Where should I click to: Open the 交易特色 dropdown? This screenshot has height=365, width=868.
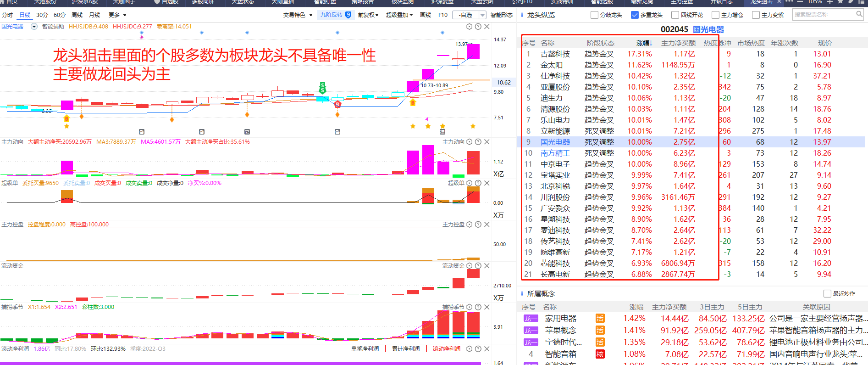pyautogui.click(x=298, y=15)
